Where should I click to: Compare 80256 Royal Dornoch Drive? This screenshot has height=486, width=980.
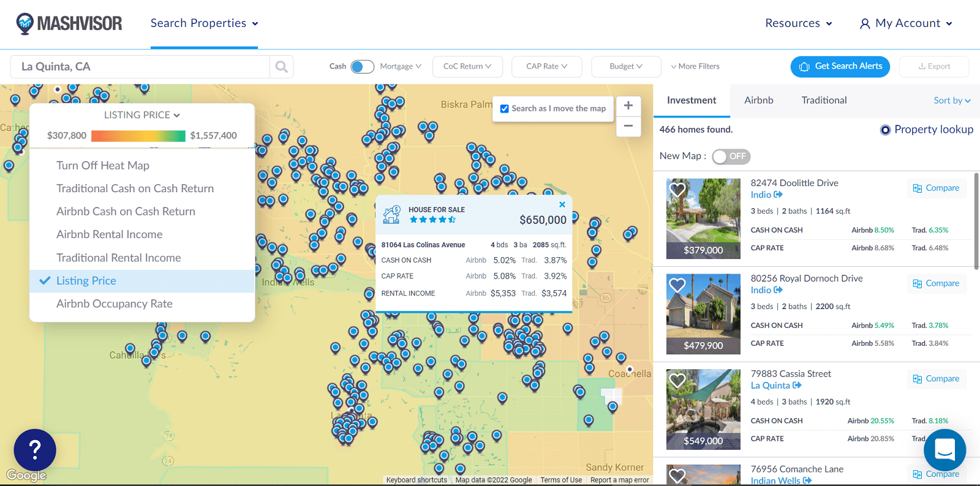[937, 283]
